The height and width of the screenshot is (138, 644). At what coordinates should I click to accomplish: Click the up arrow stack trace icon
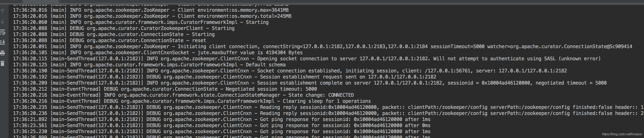point(3,11)
